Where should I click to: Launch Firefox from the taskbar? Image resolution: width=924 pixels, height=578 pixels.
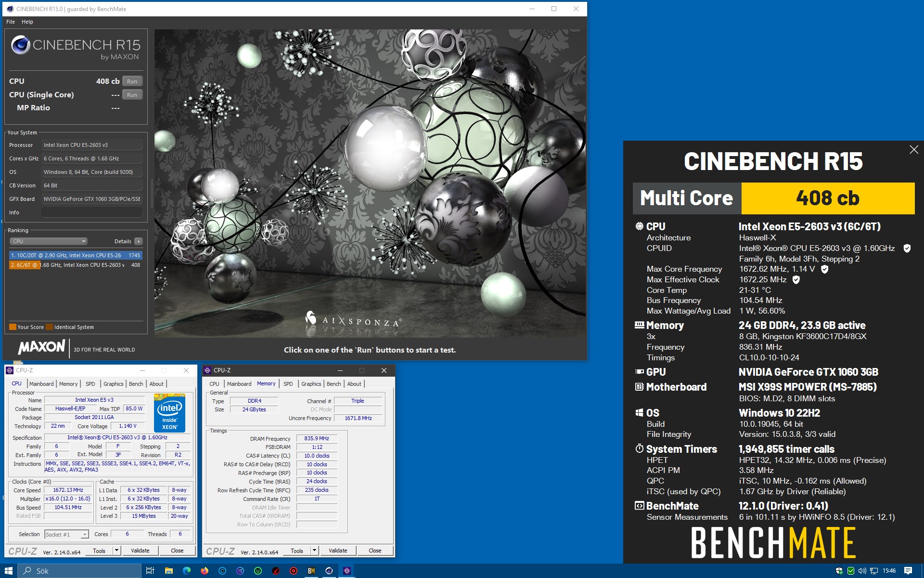point(205,571)
